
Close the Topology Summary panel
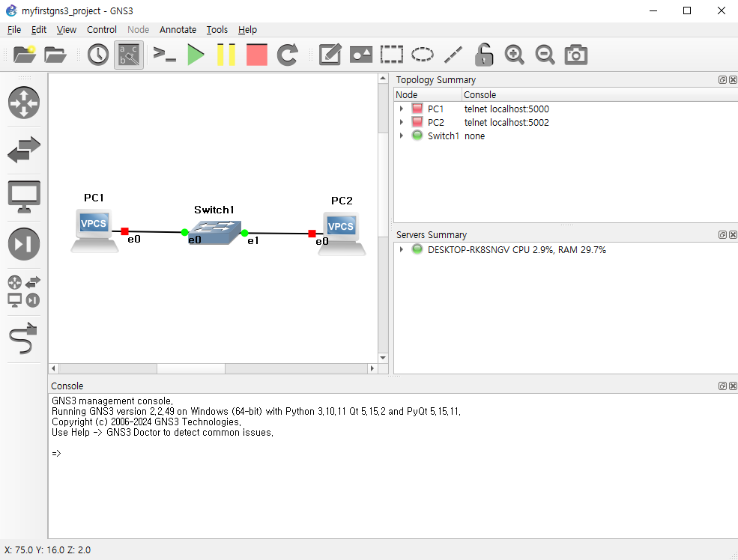point(733,80)
